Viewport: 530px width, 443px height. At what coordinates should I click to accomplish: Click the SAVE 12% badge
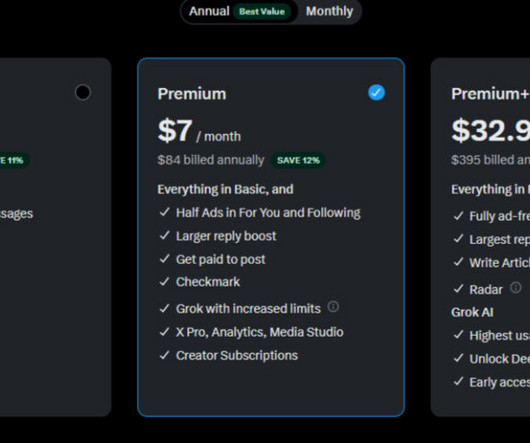coord(298,160)
